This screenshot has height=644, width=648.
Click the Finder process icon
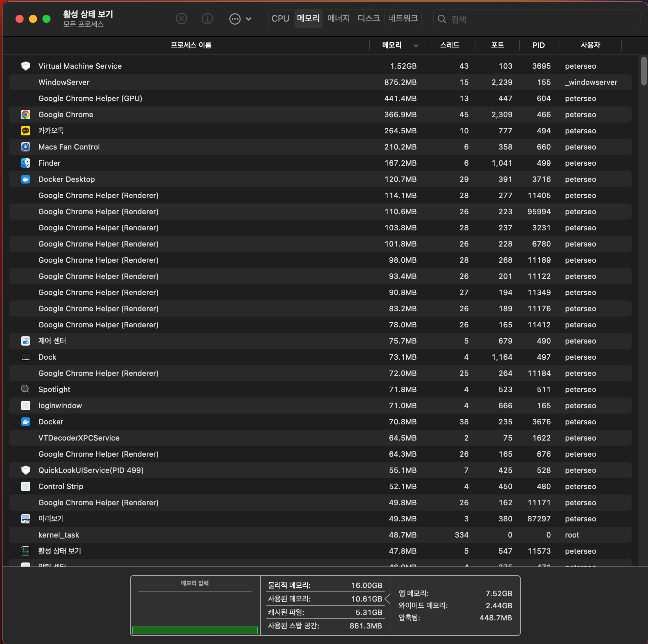pyautogui.click(x=26, y=163)
